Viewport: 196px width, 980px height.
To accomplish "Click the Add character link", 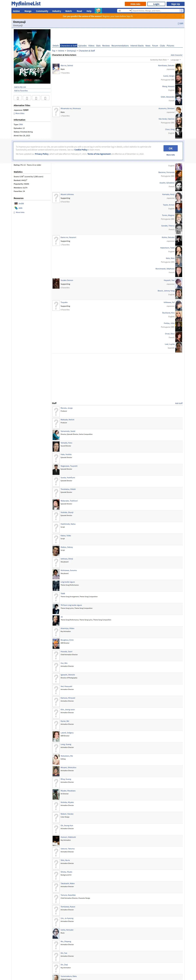I will 177,55.
